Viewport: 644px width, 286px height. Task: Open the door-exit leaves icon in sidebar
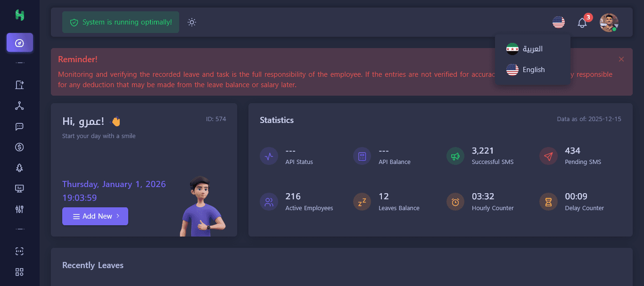(19, 85)
